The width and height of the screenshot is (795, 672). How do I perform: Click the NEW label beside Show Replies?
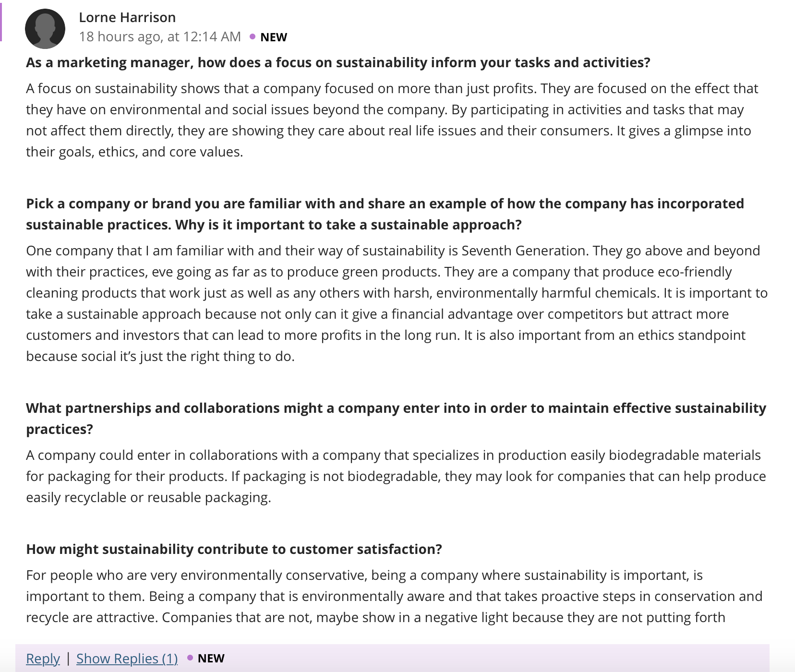point(211,658)
